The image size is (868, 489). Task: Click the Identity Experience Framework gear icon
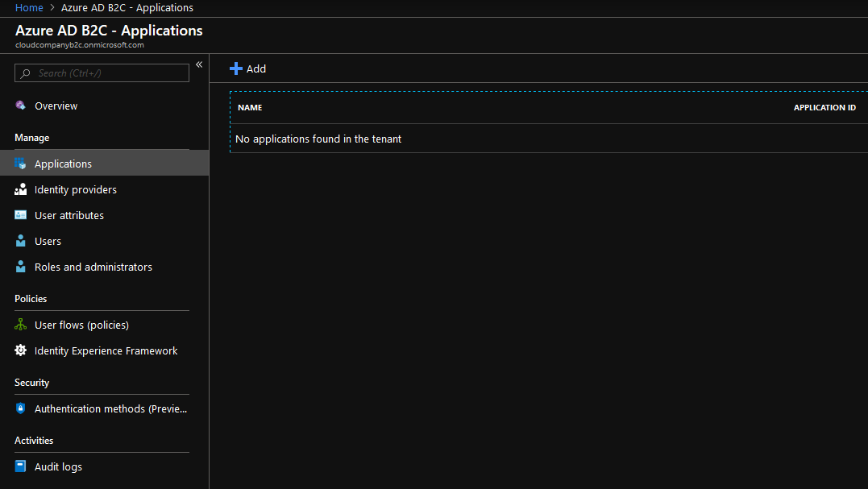19,350
